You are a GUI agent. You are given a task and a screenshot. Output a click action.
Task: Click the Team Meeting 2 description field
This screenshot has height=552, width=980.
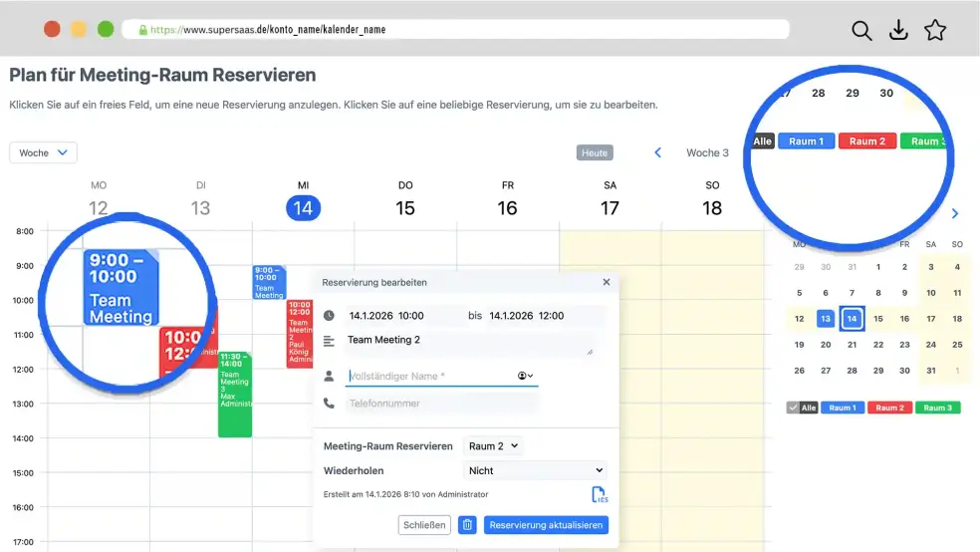point(468,343)
